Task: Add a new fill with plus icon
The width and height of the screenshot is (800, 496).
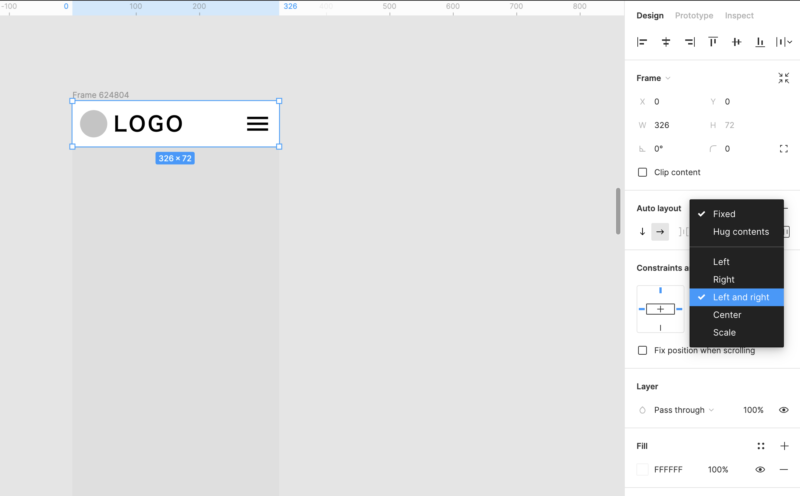Action: (784, 446)
